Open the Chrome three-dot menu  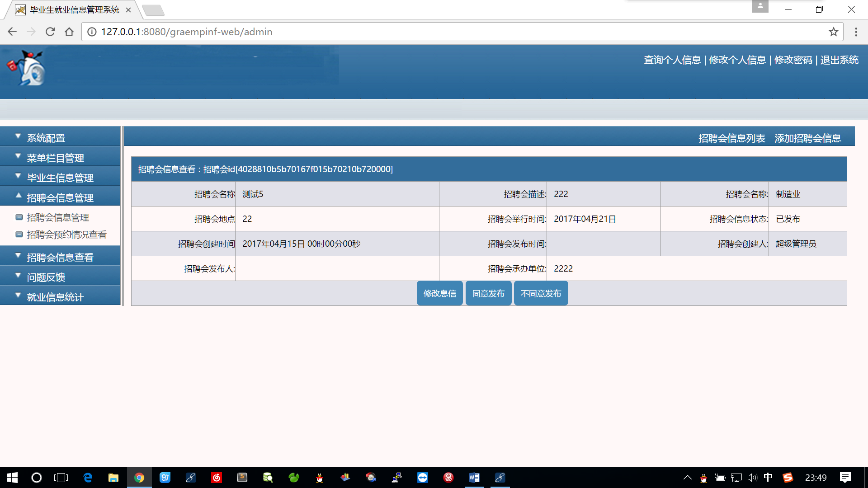tap(856, 32)
